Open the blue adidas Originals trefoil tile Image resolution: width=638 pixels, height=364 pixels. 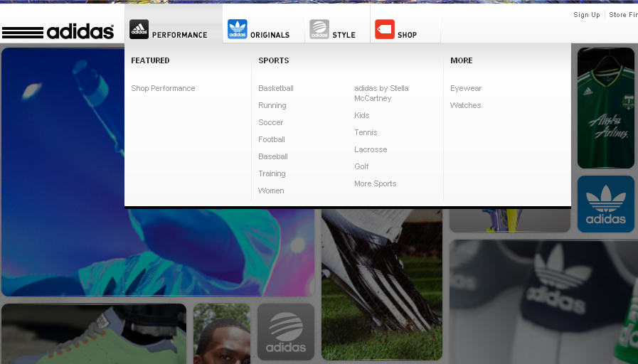pyautogui.click(x=605, y=204)
